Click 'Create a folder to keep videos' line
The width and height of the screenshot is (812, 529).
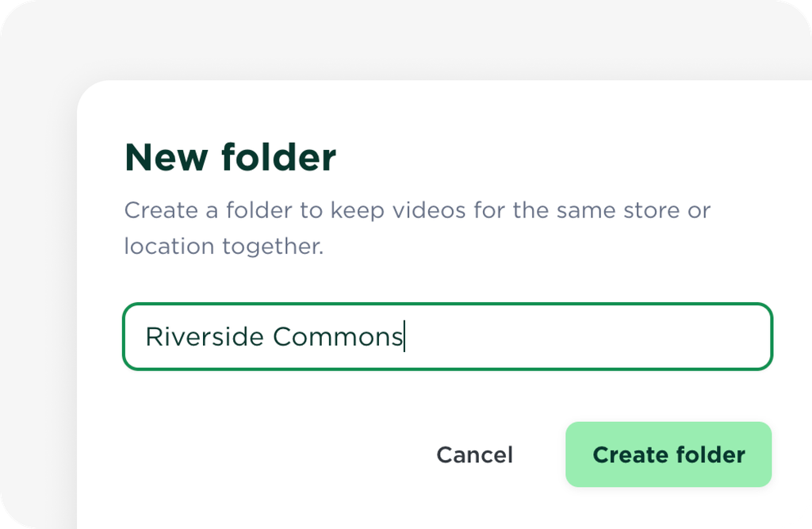pyautogui.click(x=295, y=210)
